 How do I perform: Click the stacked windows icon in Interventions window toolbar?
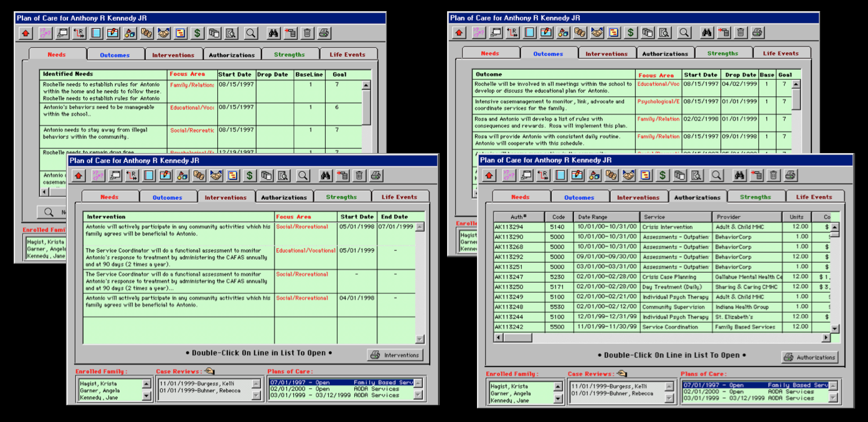click(115, 176)
